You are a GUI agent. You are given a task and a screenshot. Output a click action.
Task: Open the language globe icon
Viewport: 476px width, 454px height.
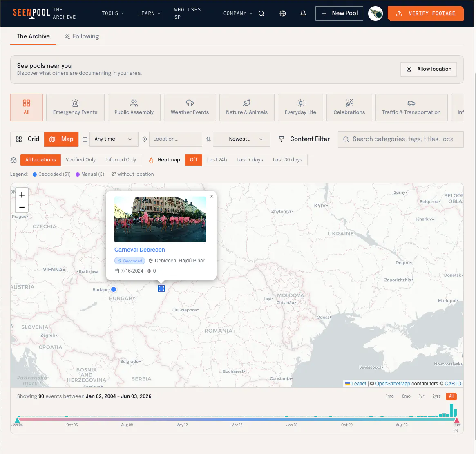[283, 13]
